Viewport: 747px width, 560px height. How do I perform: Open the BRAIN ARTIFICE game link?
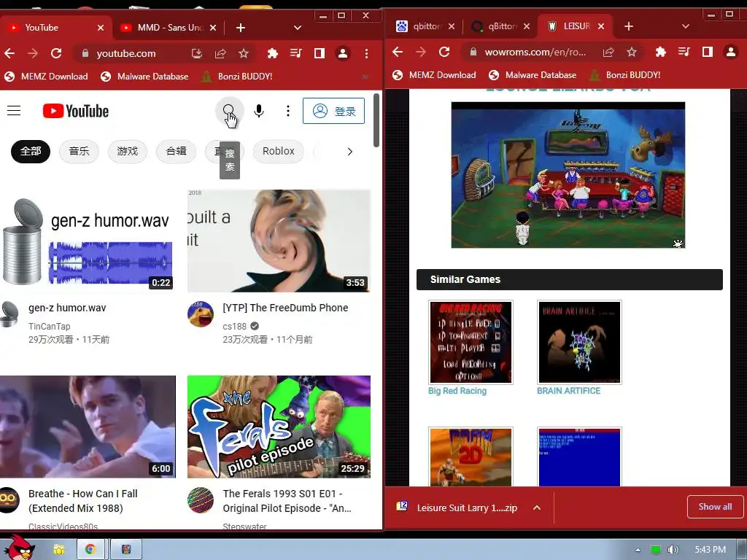(568, 391)
